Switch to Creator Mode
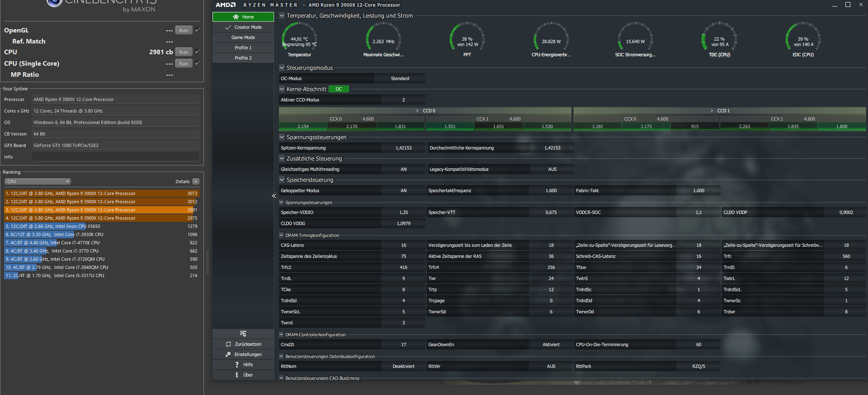This screenshot has width=868, height=395. pyautogui.click(x=243, y=27)
